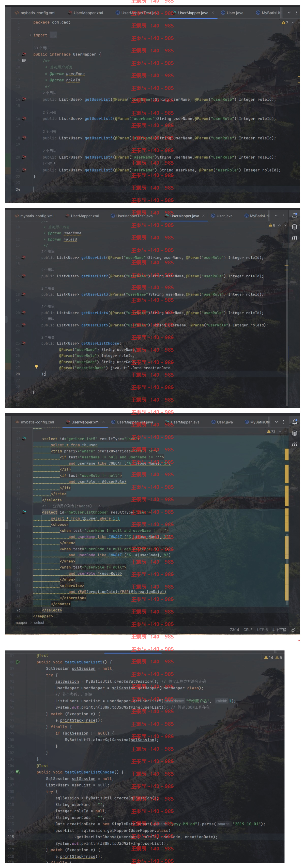Viewport: 305px width, 868px height.
Task: Rerun testGetUserListChoose via passed-test gutter icon
Action: [18, 772]
